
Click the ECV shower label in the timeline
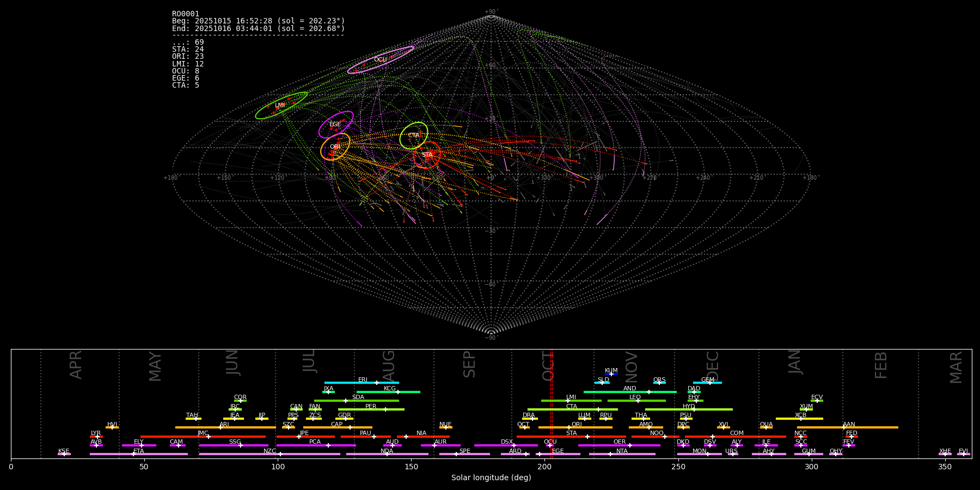pyautogui.click(x=817, y=397)
